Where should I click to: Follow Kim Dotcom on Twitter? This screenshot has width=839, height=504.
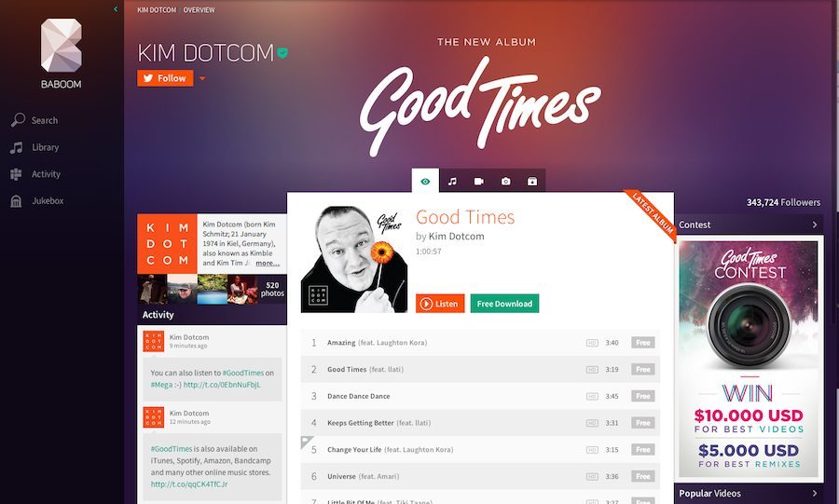coord(165,78)
